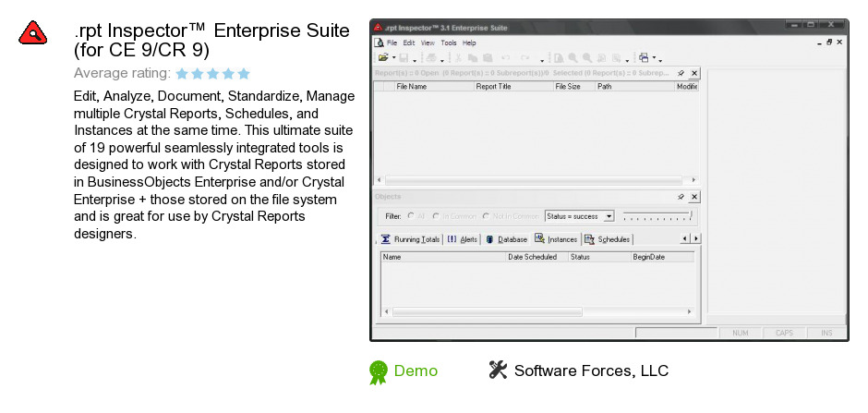Switch to the Schedules tab
This screenshot has width=868, height=413.
[608, 239]
